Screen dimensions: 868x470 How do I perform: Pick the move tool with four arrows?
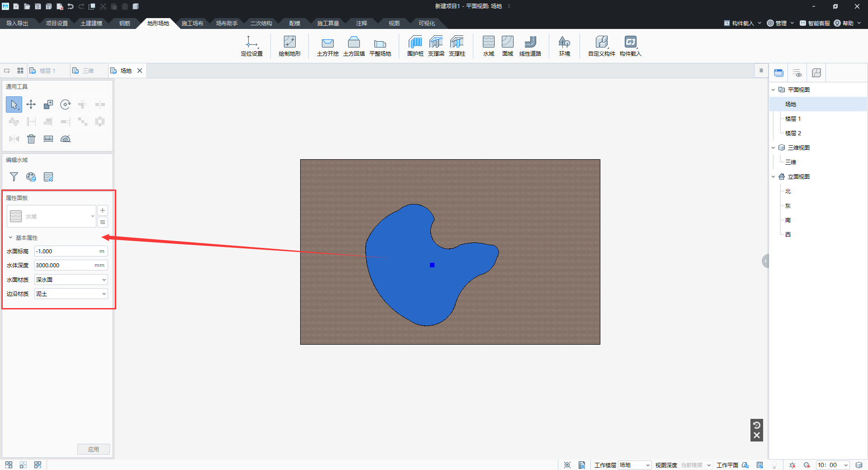(31, 104)
